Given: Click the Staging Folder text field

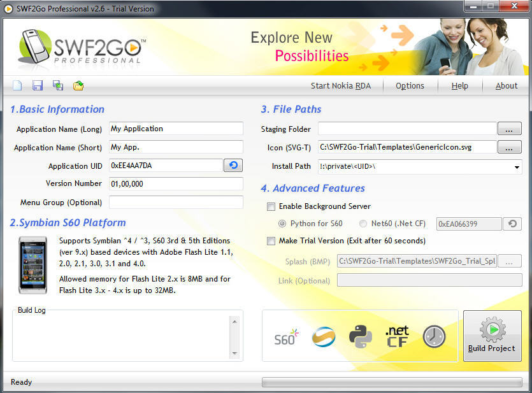Looking at the screenshot, I should [x=407, y=129].
